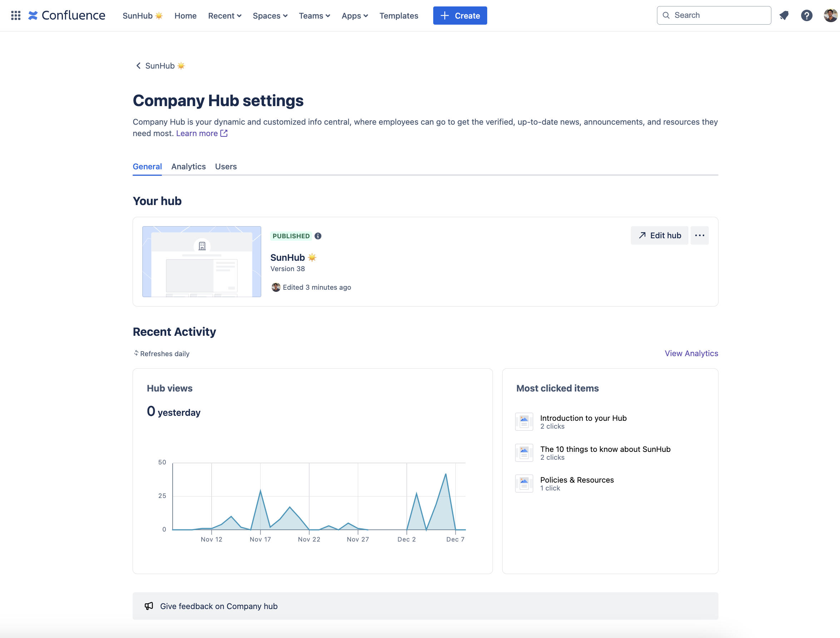The image size is (840, 638).
Task: Click the back chevron beside SunHub
Action: (138, 66)
